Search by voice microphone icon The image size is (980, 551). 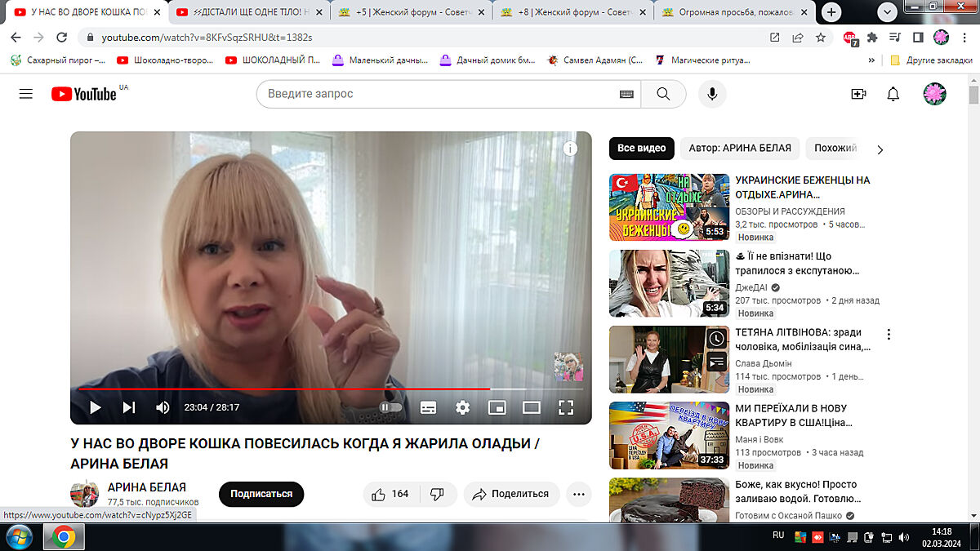point(712,94)
